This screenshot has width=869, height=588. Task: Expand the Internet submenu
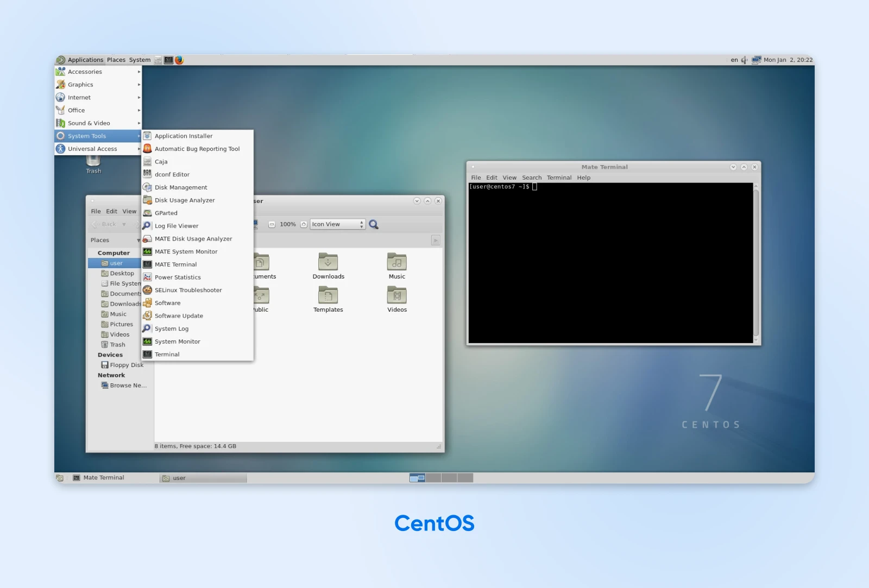coord(98,98)
